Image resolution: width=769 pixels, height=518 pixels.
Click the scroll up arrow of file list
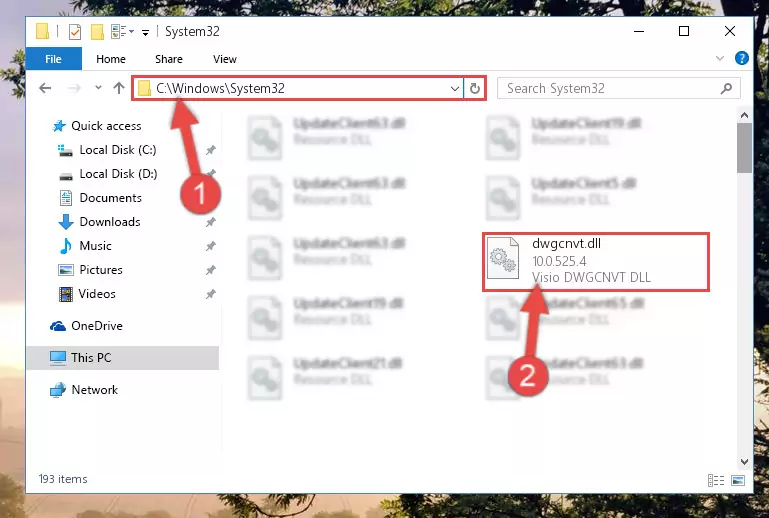[x=744, y=115]
